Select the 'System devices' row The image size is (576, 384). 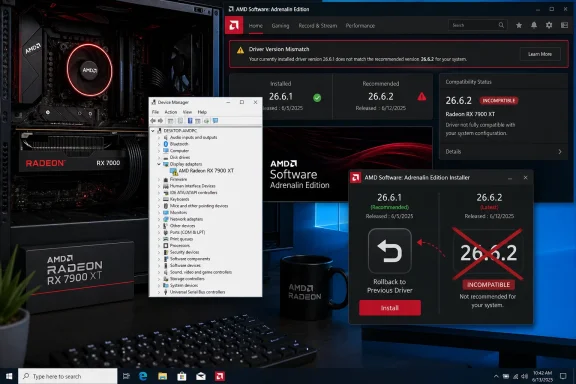[x=180, y=285]
